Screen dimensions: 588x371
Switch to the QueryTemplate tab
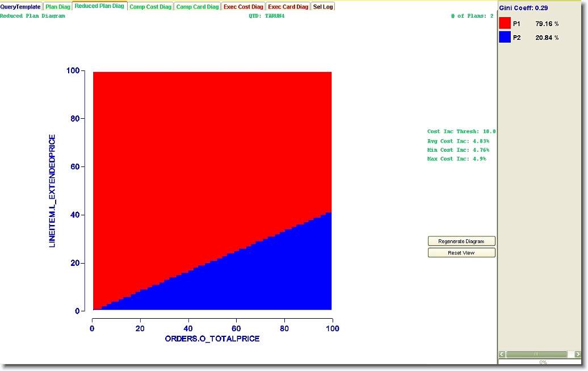20,7
